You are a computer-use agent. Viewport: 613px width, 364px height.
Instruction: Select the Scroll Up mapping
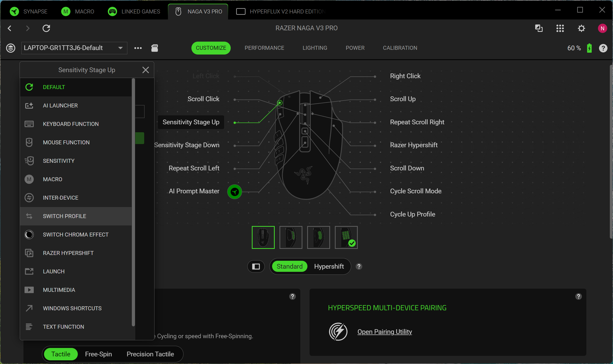[x=403, y=99]
